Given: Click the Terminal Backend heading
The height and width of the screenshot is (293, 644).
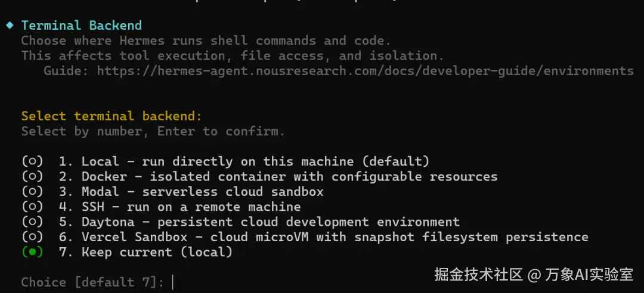Looking at the screenshot, I should (x=82, y=26).
